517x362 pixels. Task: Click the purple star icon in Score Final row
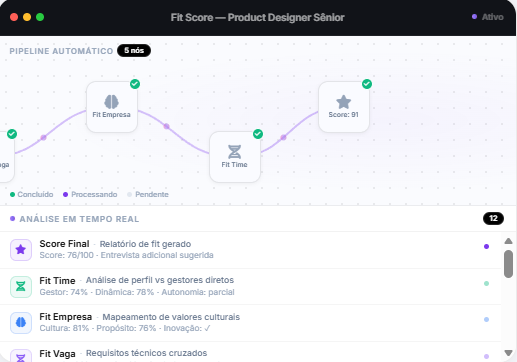point(21,250)
